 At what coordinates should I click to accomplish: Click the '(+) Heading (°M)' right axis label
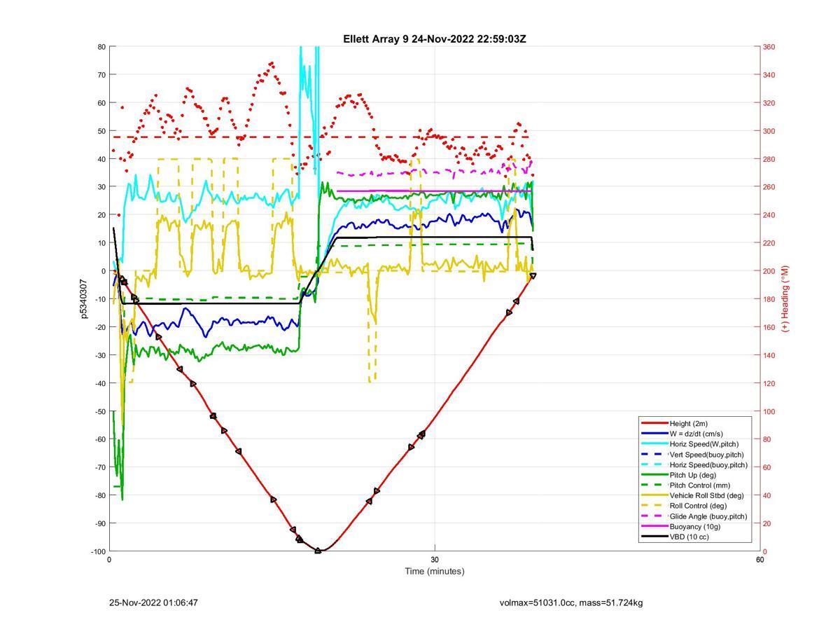(785, 298)
